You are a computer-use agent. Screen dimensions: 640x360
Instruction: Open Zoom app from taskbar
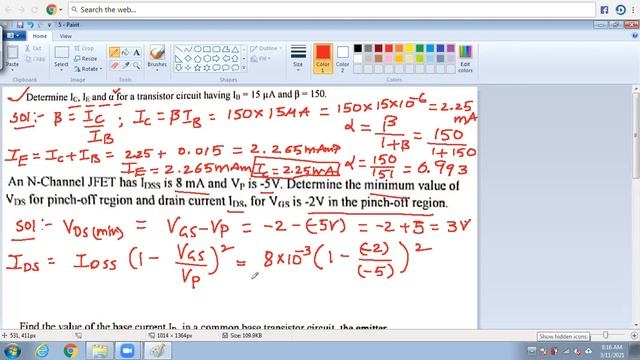point(127,351)
